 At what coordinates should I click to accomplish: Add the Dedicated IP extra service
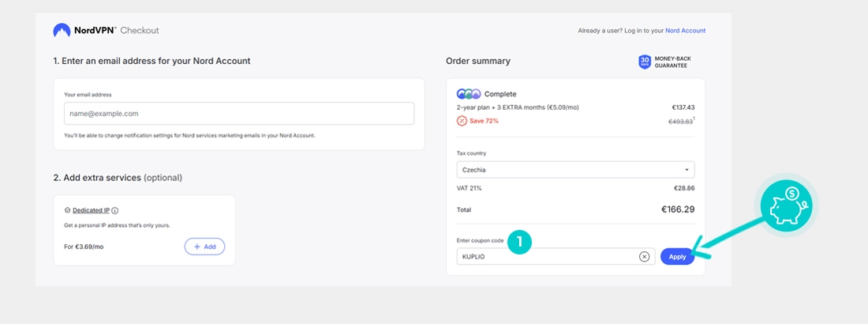tap(205, 247)
